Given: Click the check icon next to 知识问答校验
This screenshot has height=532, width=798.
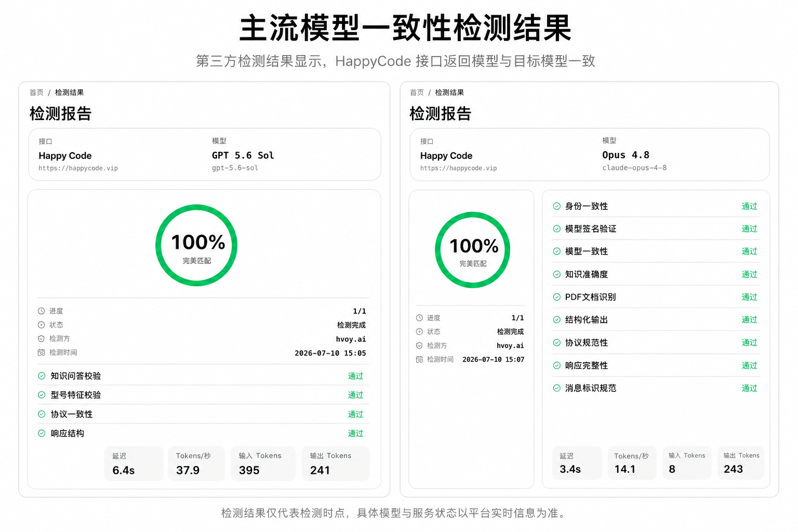Looking at the screenshot, I should click(x=42, y=376).
